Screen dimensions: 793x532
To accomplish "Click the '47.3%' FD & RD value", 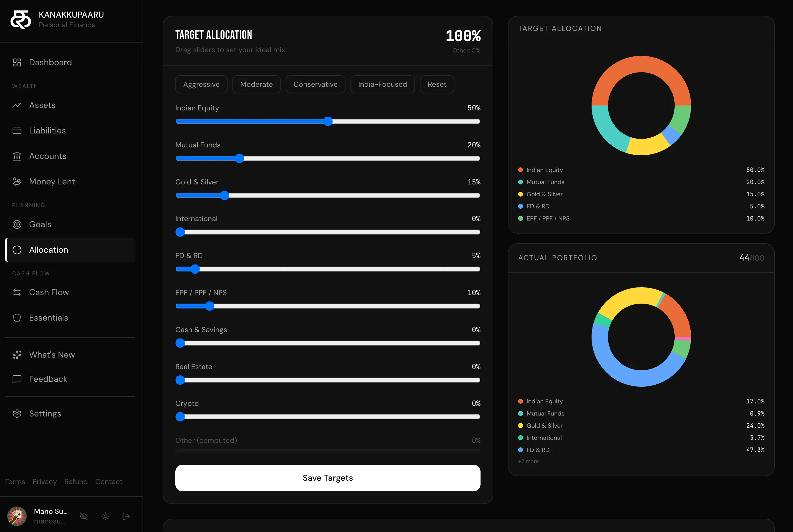I will click(x=755, y=450).
